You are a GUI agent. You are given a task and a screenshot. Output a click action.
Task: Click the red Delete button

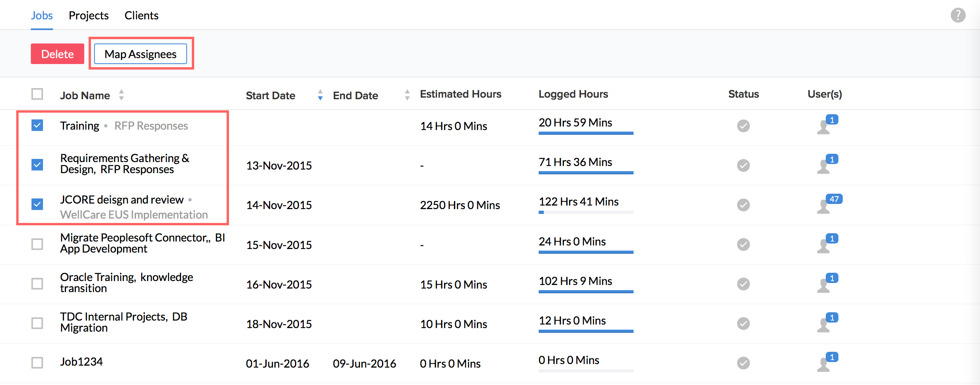tap(57, 54)
